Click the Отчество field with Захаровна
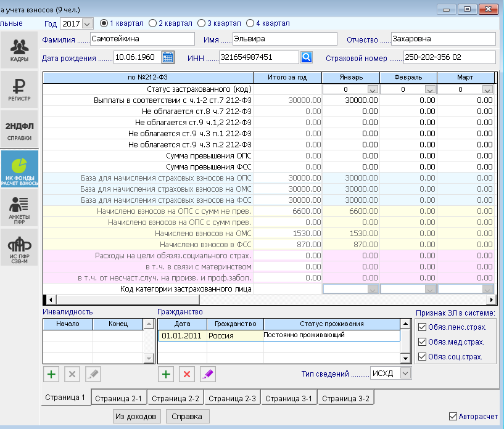This screenshot has height=429, width=504. [444, 39]
